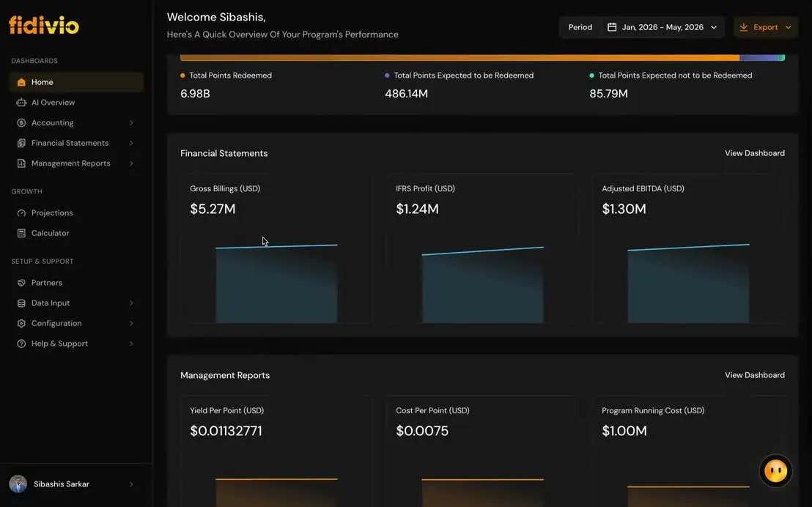Expand the Data Input chevron

click(131, 303)
